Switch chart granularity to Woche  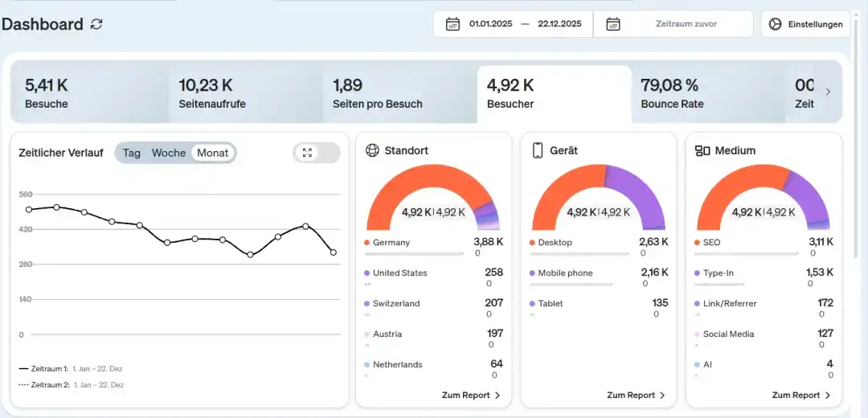pyautogui.click(x=169, y=153)
